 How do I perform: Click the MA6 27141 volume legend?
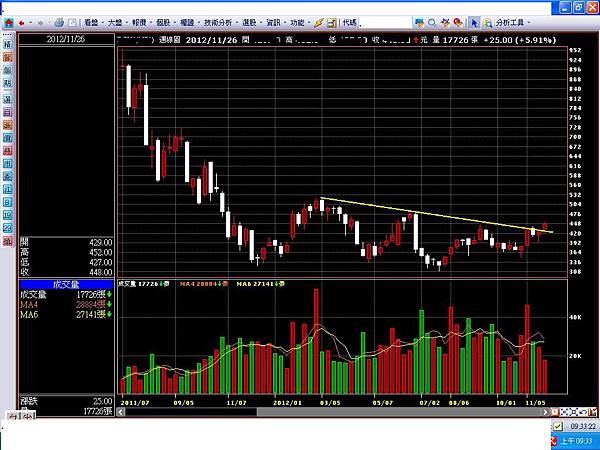[260, 284]
